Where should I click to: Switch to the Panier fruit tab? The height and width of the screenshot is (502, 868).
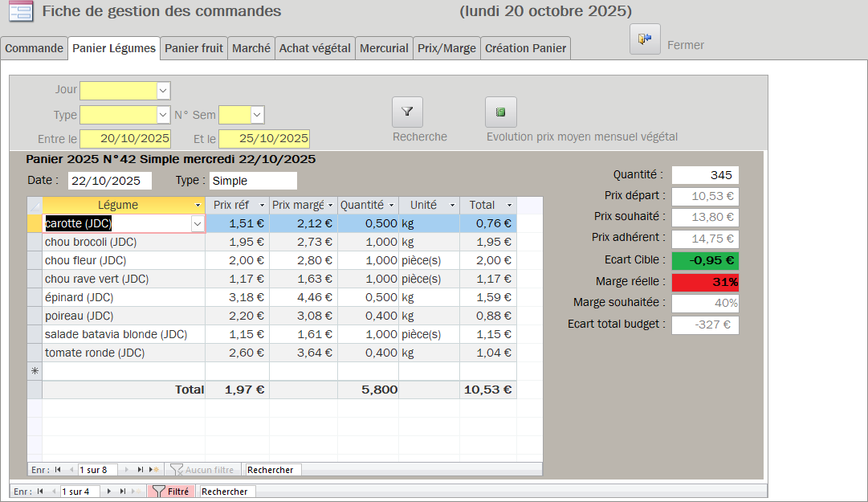[194, 48]
